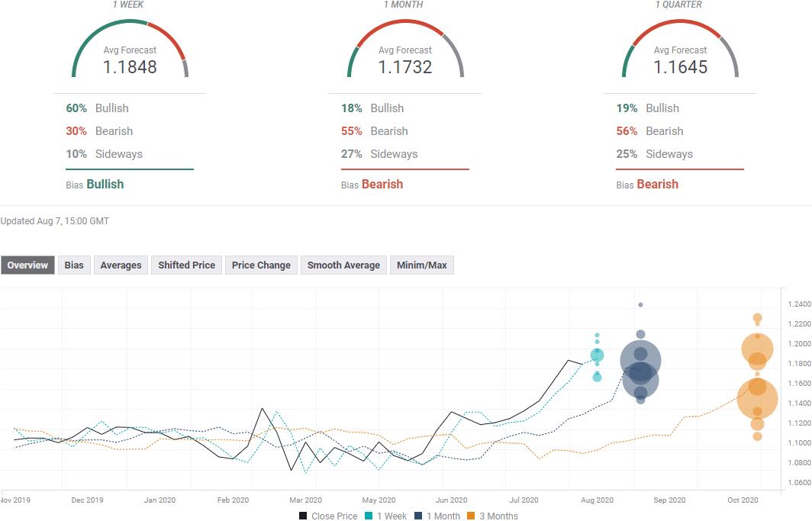This screenshot has width=812, height=521.
Task: Click the 1 Month Bearish bias label
Action: [382, 184]
